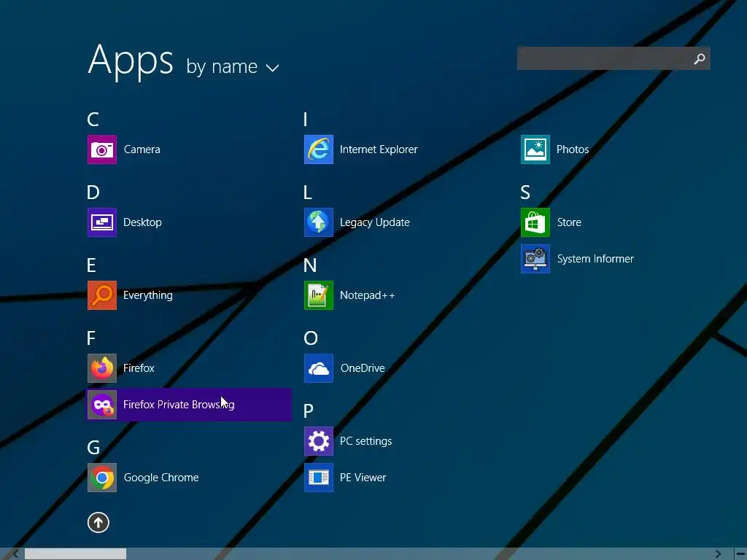Launch the Desktop tile icon

[102, 222]
